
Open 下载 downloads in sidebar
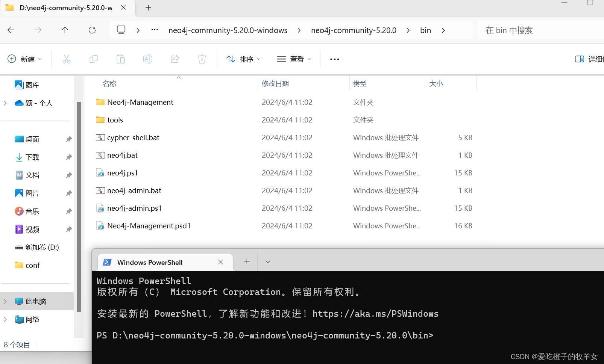27,157
